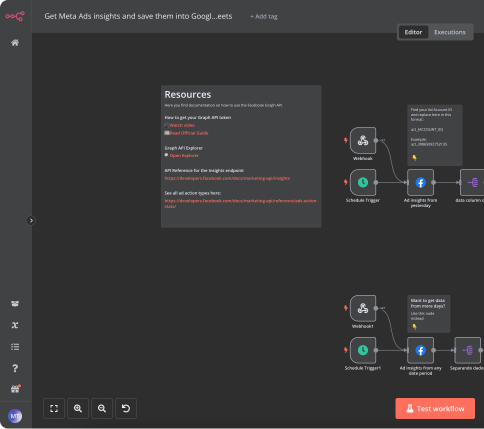Click the reset zoom button
Screen dimensions: 484x429
coord(126,408)
